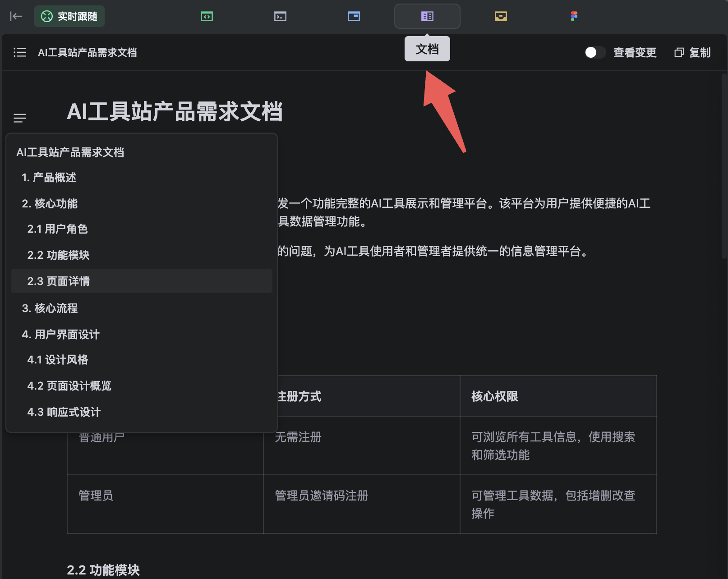Choose the highlighted 2.3 页面详情 outline entry

point(142,281)
